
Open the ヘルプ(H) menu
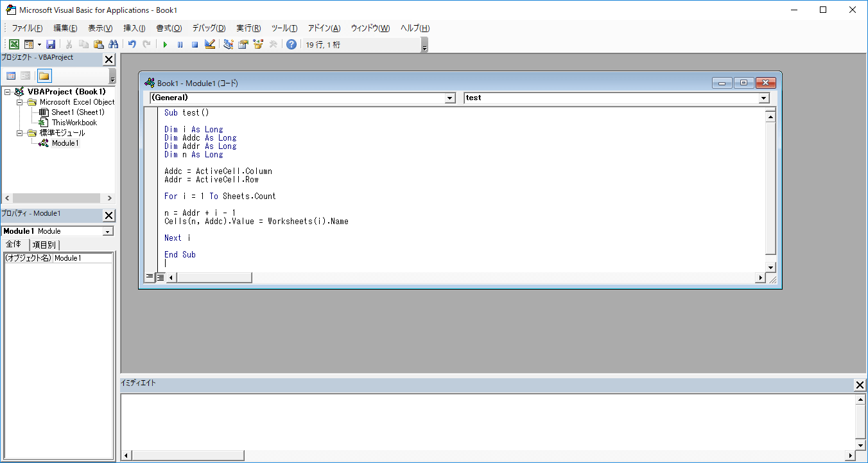tap(415, 28)
